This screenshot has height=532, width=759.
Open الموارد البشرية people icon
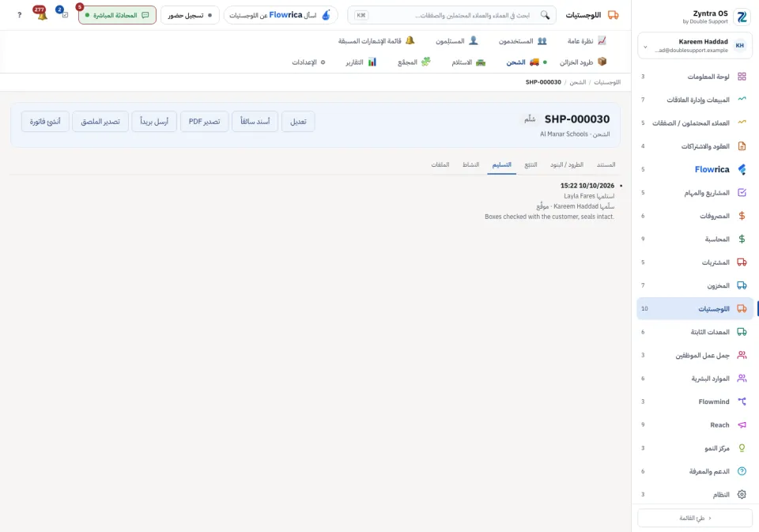tap(742, 379)
